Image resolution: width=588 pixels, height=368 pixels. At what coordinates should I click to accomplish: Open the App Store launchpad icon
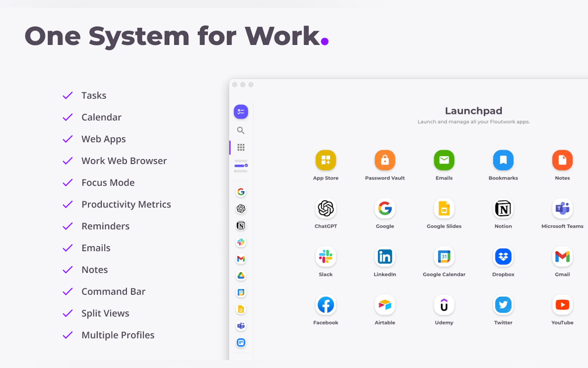click(x=325, y=160)
